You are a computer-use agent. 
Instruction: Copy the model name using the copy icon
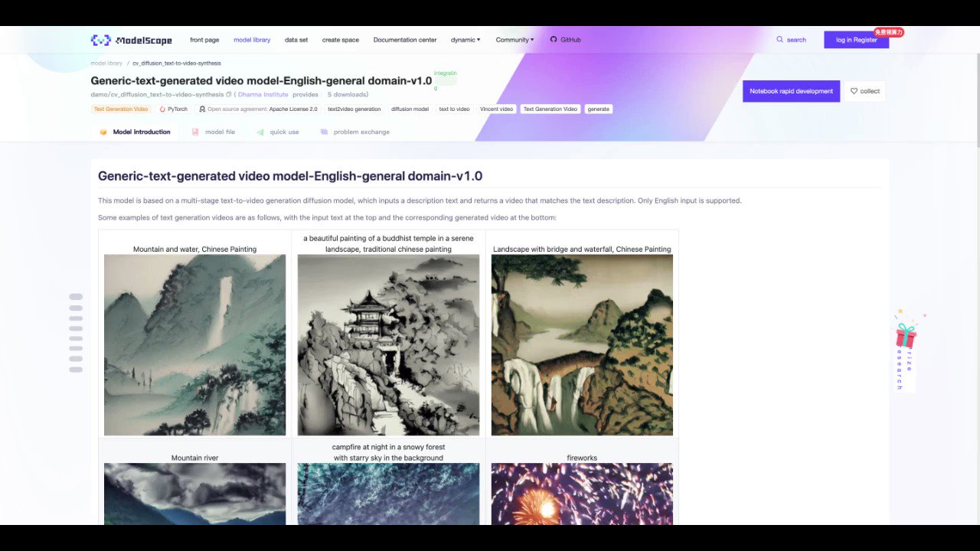pos(229,94)
